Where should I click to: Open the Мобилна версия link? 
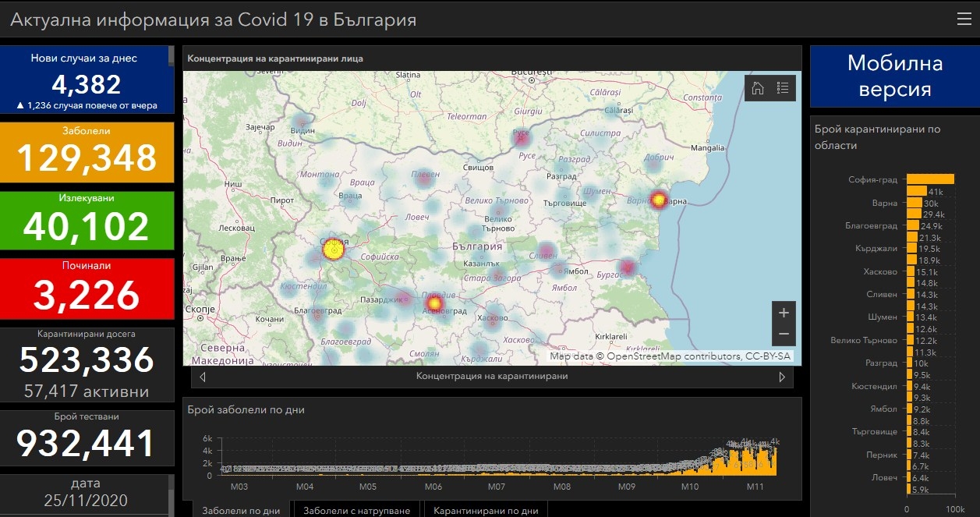point(894,76)
